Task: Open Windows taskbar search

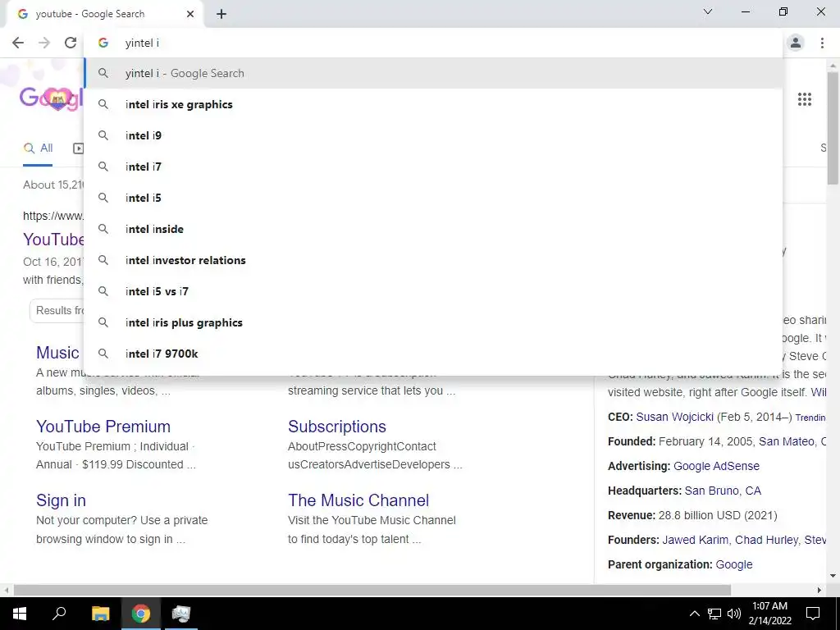Action: [59, 614]
